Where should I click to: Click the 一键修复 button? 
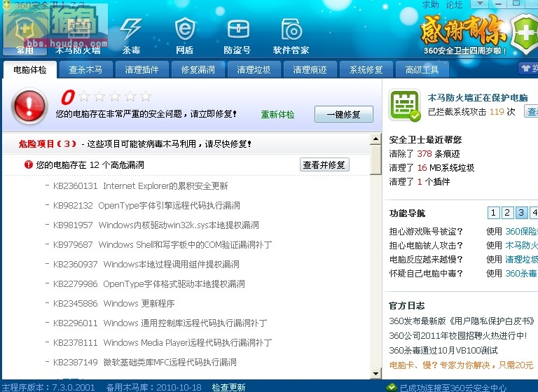344,114
